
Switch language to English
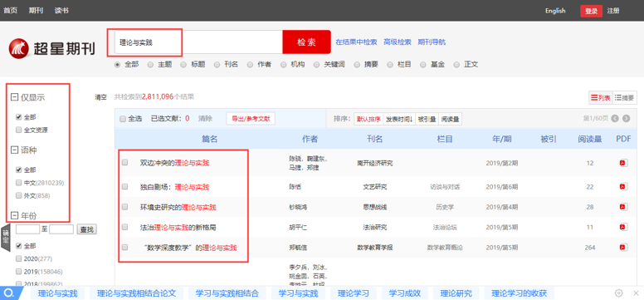click(x=555, y=11)
